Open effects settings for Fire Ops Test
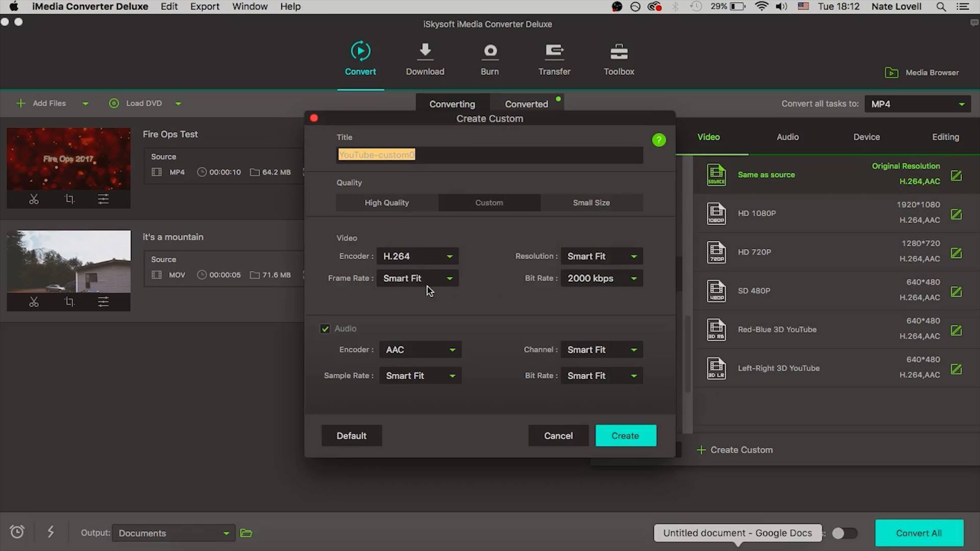This screenshot has height=551, width=980. [103, 199]
